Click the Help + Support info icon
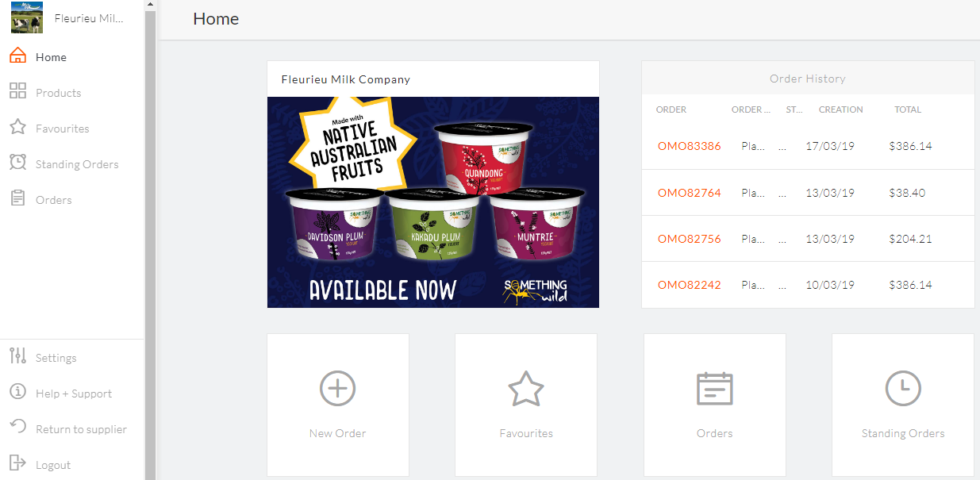The height and width of the screenshot is (480, 980). tap(17, 392)
